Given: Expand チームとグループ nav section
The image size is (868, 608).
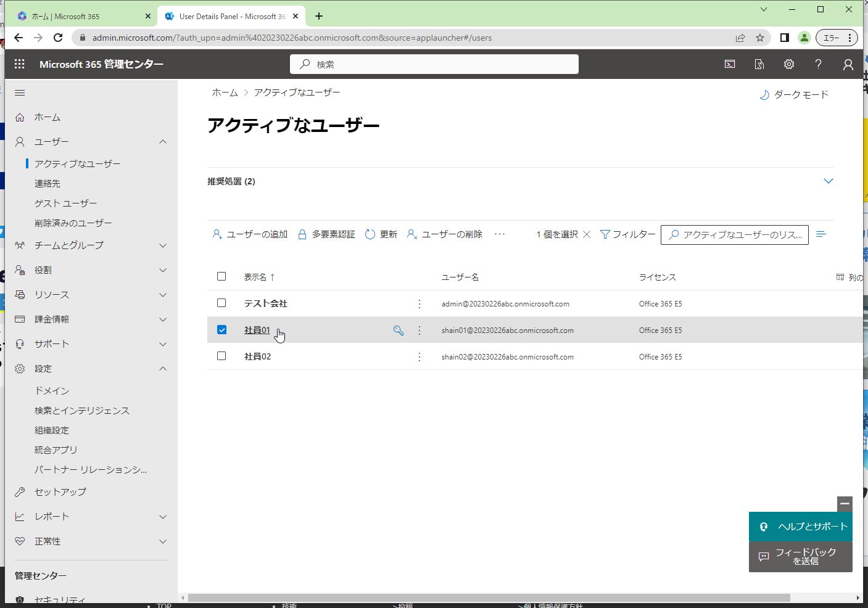Looking at the screenshot, I should [163, 245].
